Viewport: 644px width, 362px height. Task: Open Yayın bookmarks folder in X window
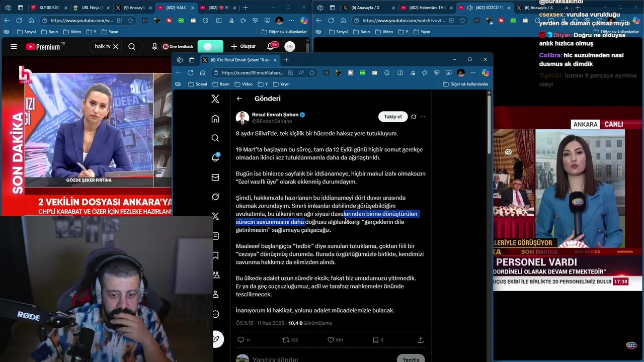[281, 84]
